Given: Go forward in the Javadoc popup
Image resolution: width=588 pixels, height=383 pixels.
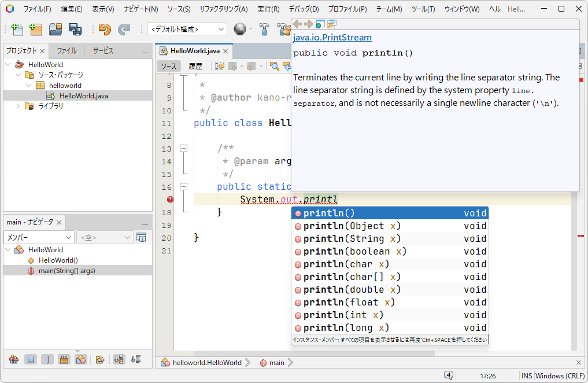Looking at the screenshot, I should click(x=309, y=24).
